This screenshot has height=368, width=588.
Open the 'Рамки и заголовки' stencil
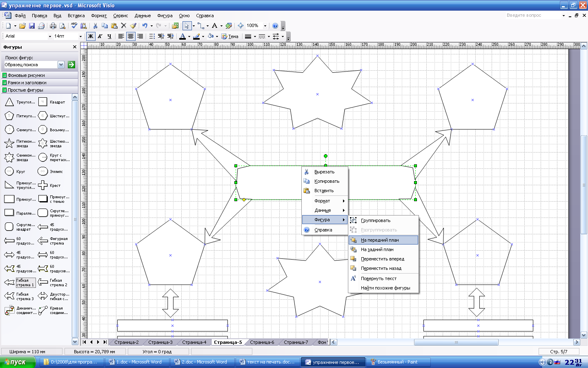pos(39,83)
